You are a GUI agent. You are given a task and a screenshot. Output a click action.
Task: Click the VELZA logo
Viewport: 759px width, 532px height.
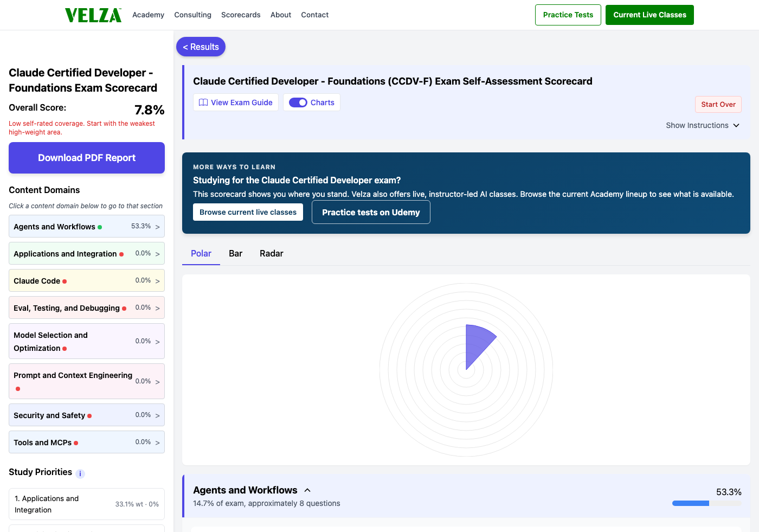93,15
